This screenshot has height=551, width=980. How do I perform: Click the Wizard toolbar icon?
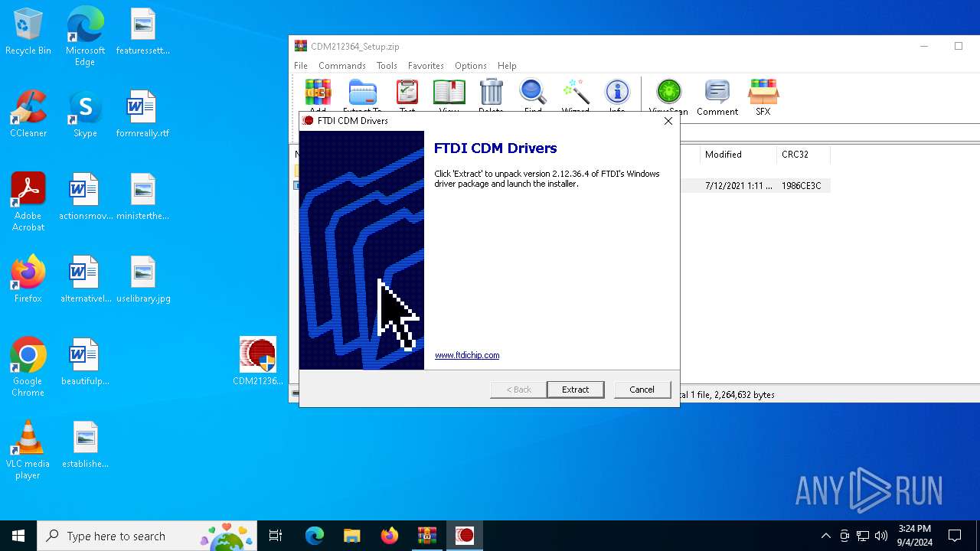[x=576, y=95]
